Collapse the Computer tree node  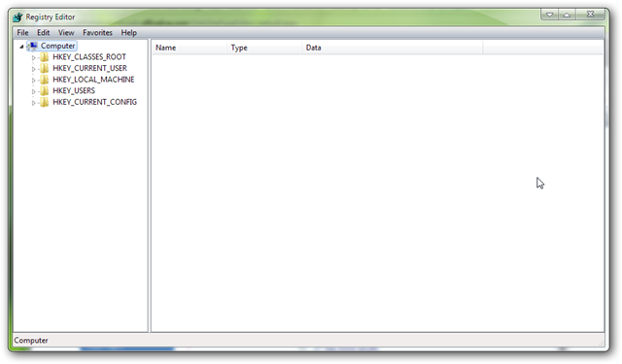21,47
